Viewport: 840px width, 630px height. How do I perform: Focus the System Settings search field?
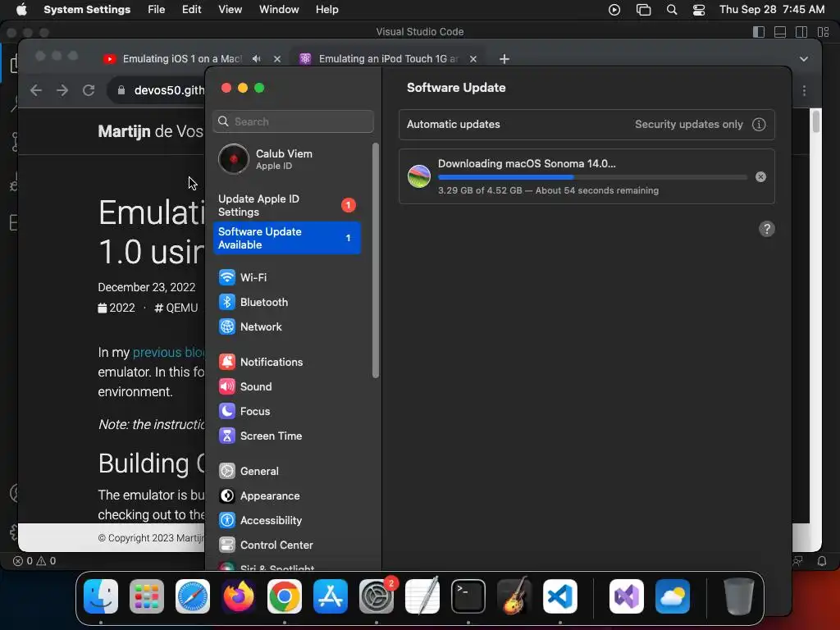click(x=293, y=121)
